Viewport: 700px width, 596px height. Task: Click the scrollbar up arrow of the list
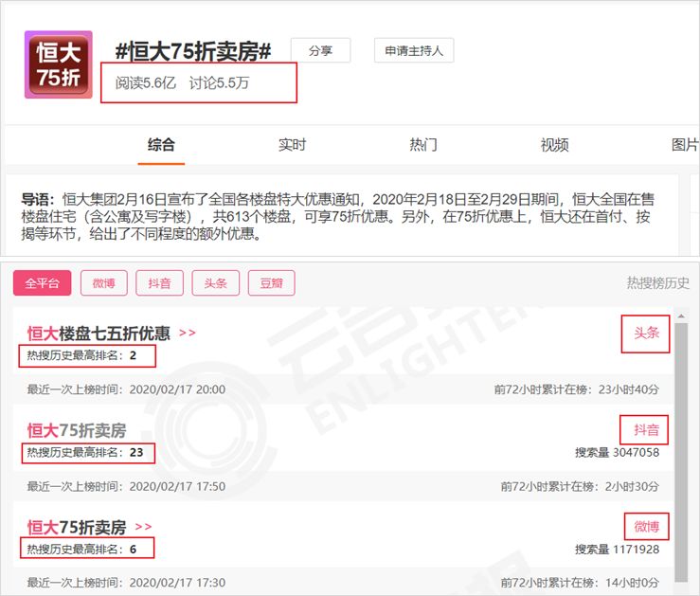tap(681, 316)
